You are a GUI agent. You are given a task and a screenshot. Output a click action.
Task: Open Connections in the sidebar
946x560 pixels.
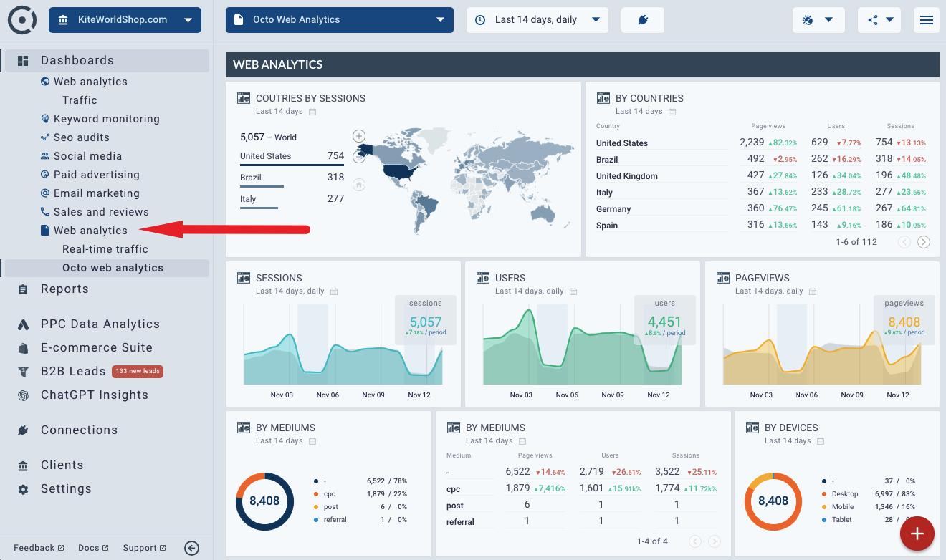click(x=79, y=430)
